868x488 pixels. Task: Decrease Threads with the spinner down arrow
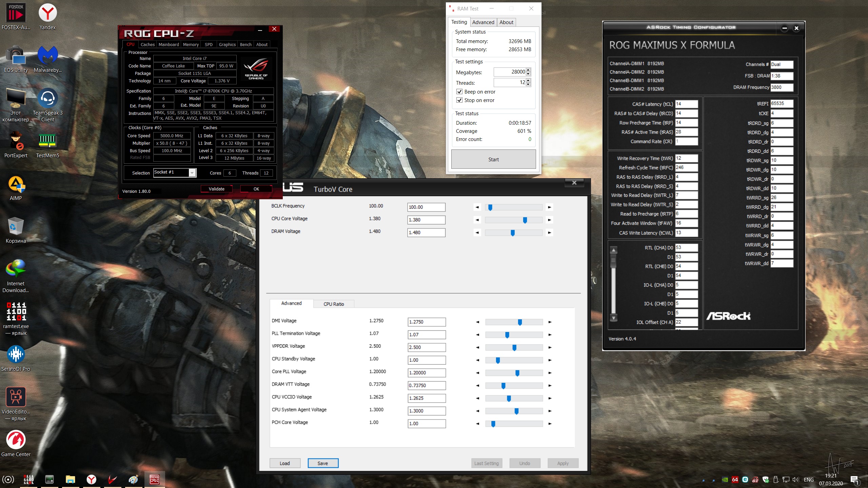528,84
